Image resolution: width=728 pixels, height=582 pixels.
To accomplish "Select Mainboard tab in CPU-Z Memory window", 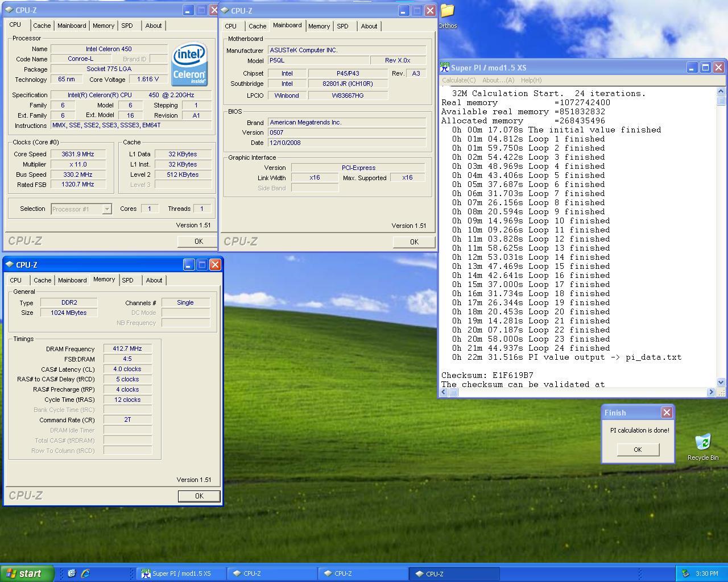I will point(72,280).
